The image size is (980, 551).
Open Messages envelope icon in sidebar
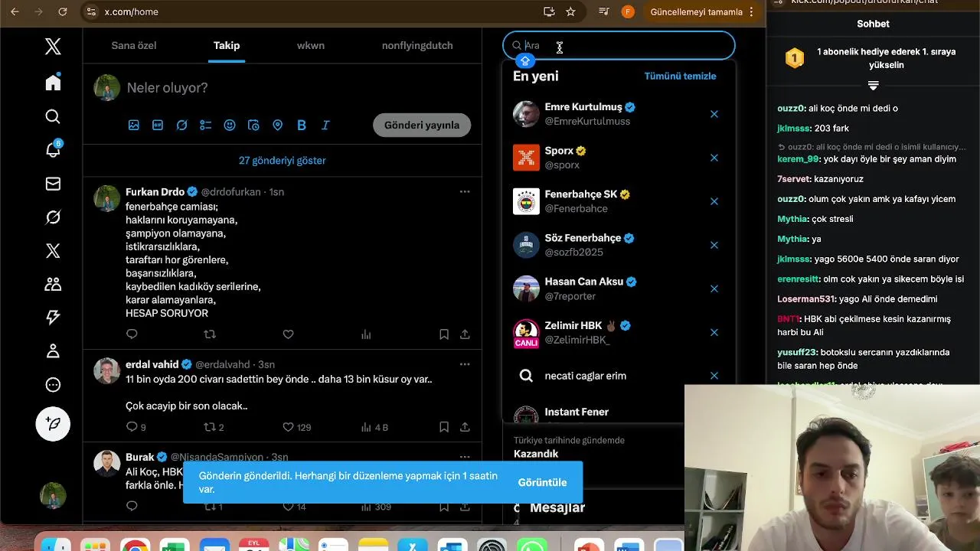click(53, 184)
